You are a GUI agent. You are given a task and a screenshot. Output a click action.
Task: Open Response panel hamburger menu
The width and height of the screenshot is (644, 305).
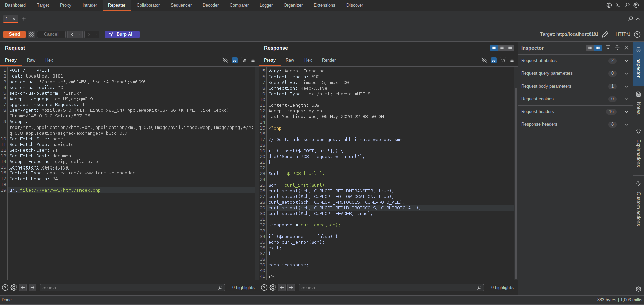click(512, 60)
